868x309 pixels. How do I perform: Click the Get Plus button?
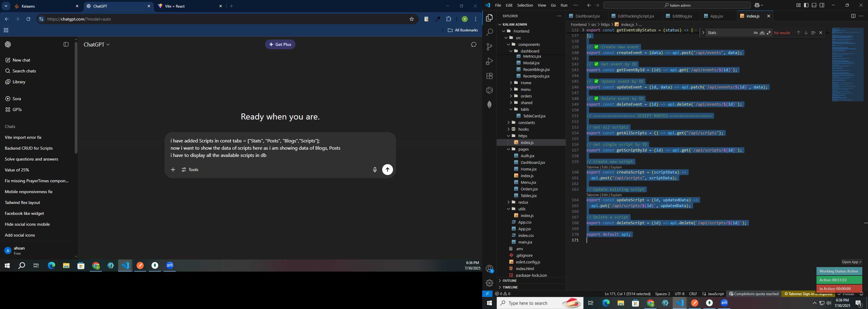tap(280, 45)
